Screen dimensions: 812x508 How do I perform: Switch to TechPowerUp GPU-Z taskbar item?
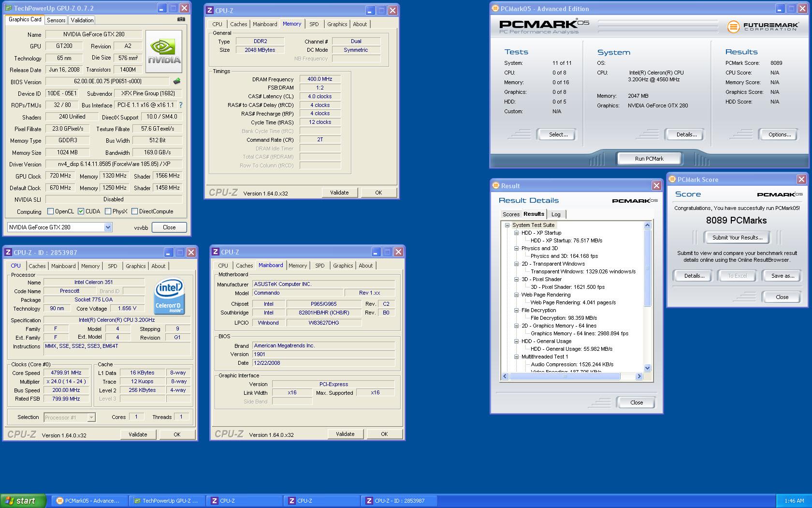(x=167, y=501)
